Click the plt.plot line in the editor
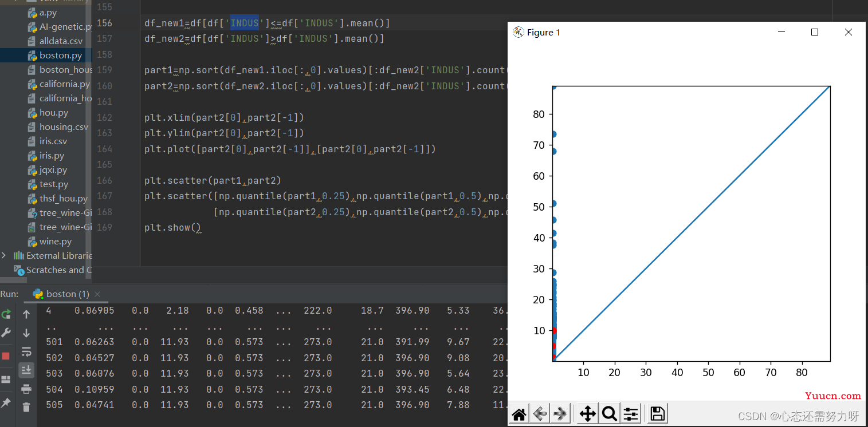The image size is (868, 427). coord(290,149)
